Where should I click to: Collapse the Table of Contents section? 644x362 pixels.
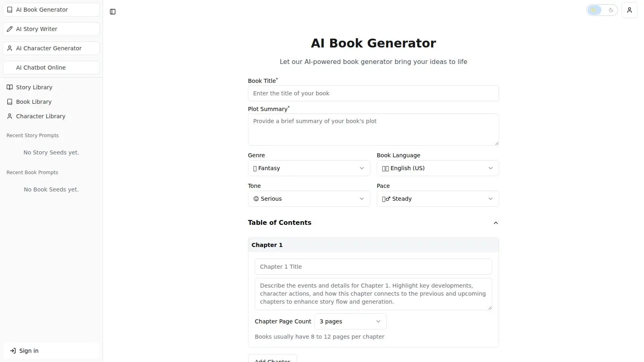(495, 223)
